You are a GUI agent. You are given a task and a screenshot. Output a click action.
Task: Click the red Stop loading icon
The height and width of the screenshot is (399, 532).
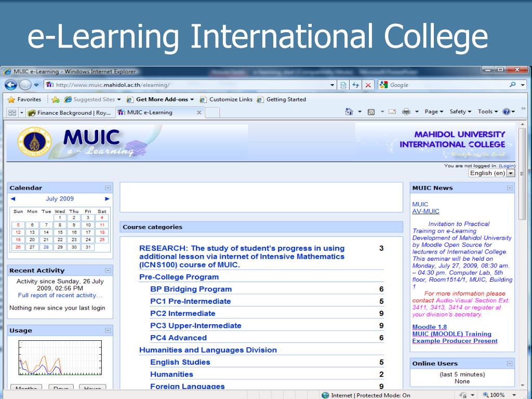click(368, 85)
